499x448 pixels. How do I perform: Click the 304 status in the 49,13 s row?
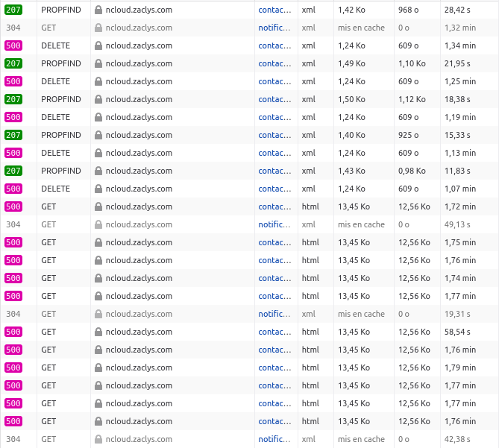point(13,224)
